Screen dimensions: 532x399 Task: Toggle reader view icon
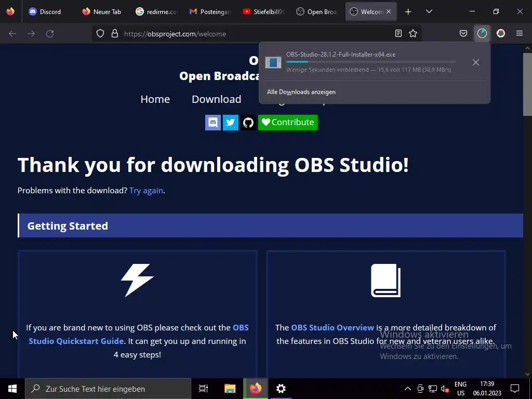[398, 33]
